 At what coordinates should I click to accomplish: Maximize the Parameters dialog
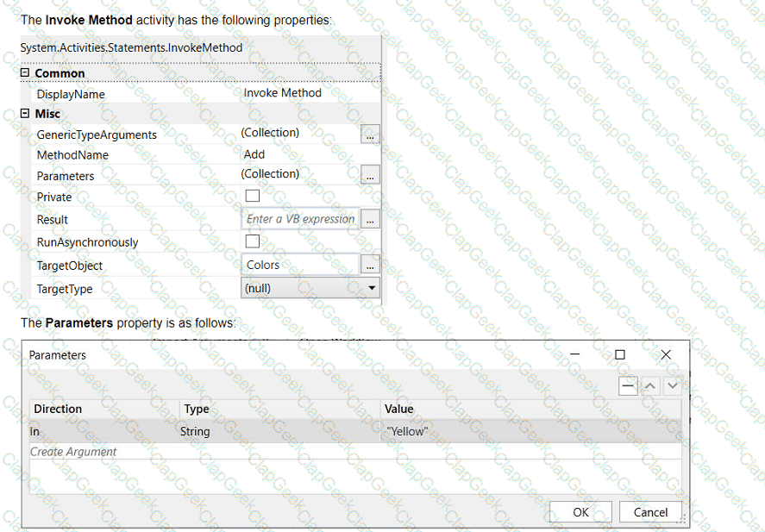tap(619, 354)
